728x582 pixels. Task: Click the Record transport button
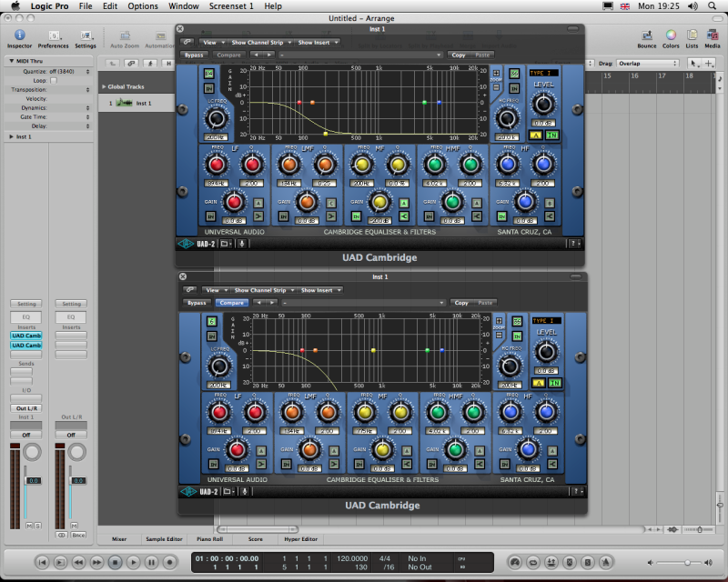coord(170,563)
